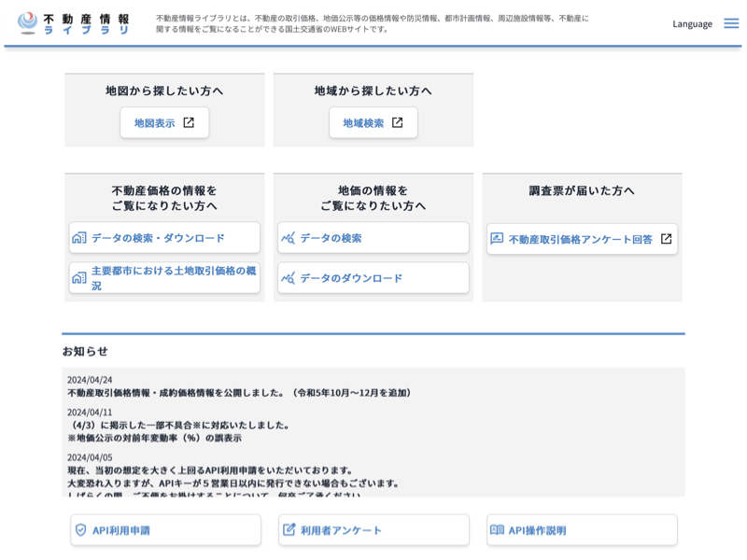Click the 不動産情報ライブラリ logo
Viewport: 747px width, 560px height.
pos(75,23)
